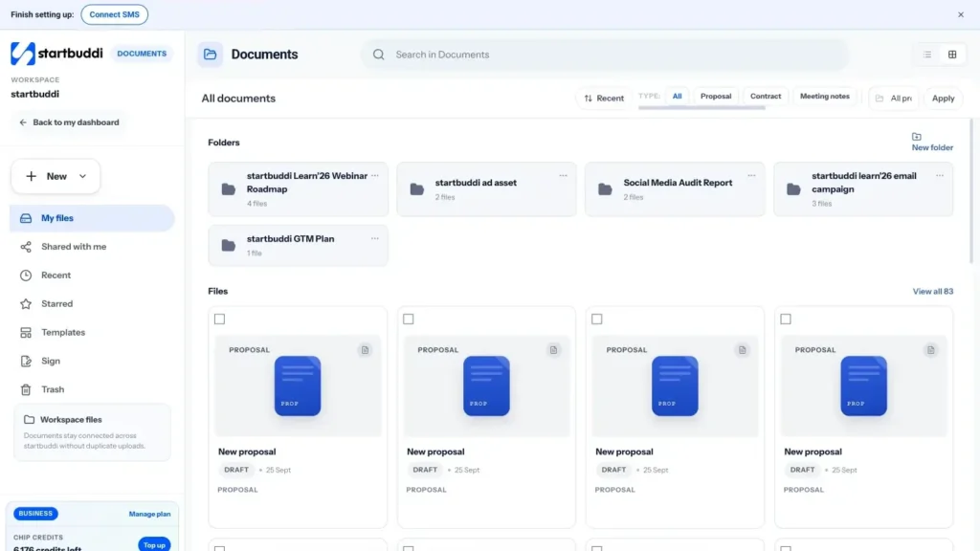Open options menu for startbuddi ad asset
Image resolution: width=980 pixels, height=551 pixels.
tap(563, 176)
